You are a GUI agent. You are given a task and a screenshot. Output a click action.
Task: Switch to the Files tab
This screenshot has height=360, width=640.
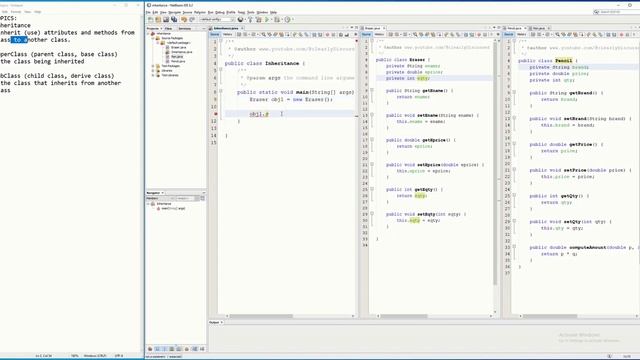click(168, 29)
